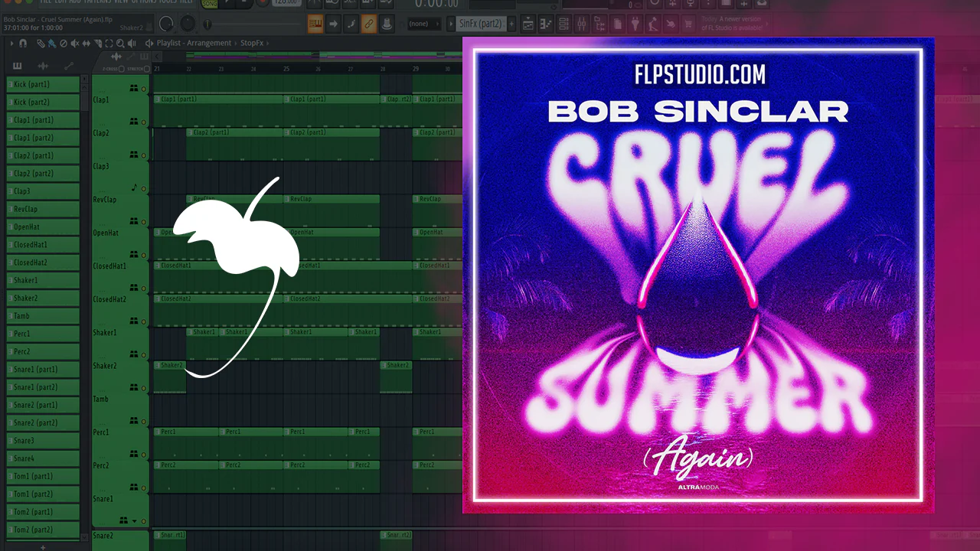The width and height of the screenshot is (980, 551).
Task: Open the playlist options menu arrow
Action: [13, 44]
